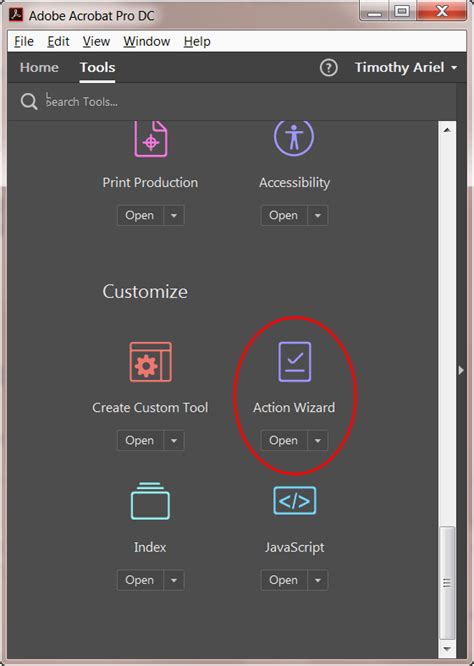This screenshot has height=666, width=474.
Task: Expand the Print Production Open dropdown arrow
Action: point(174,215)
